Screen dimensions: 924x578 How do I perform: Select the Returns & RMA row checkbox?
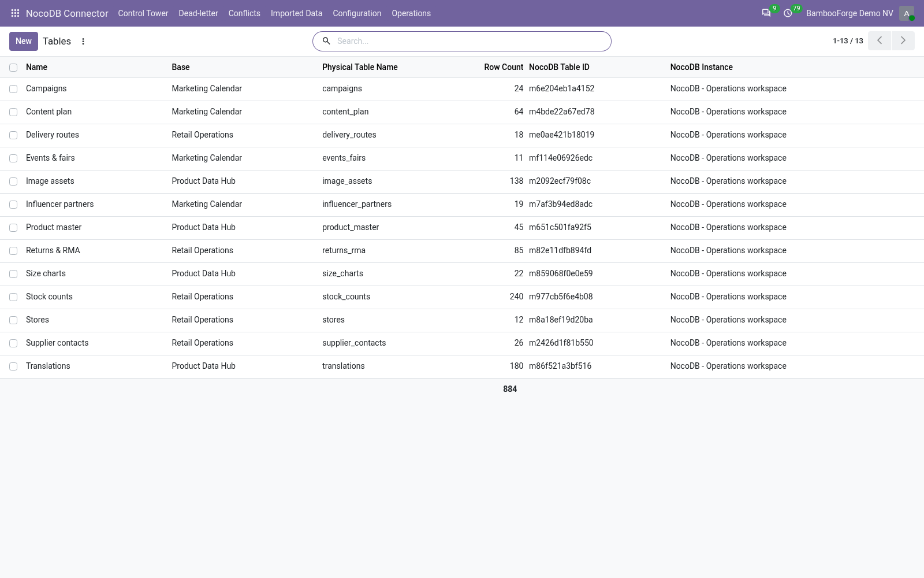pyautogui.click(x=13, y=251)
